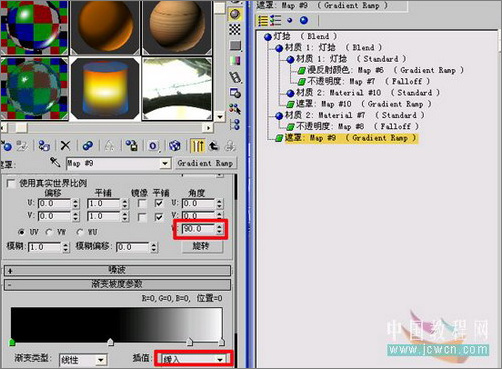Select the VW radio button

50,232
